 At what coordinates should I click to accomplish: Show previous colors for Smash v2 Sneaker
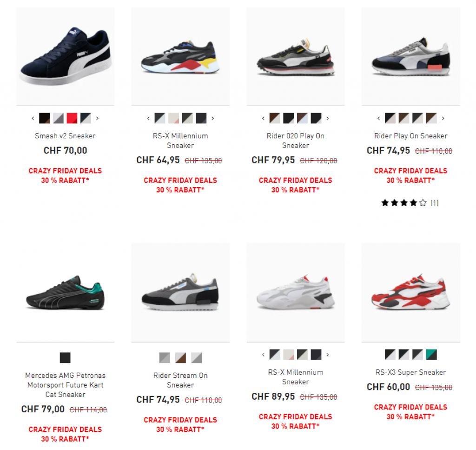[33, 118]
